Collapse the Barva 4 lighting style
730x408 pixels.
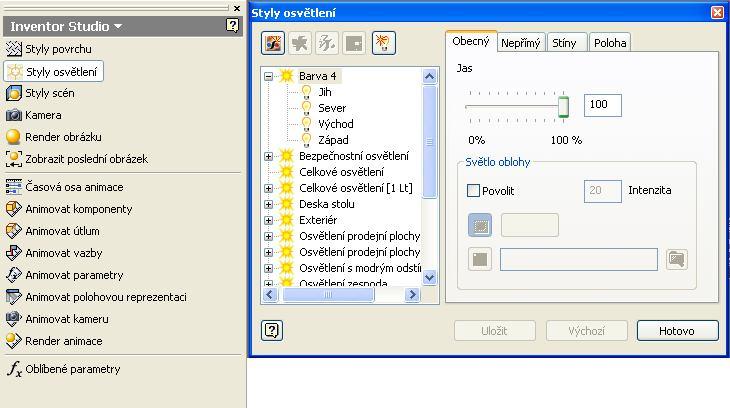tap(268, 76)
